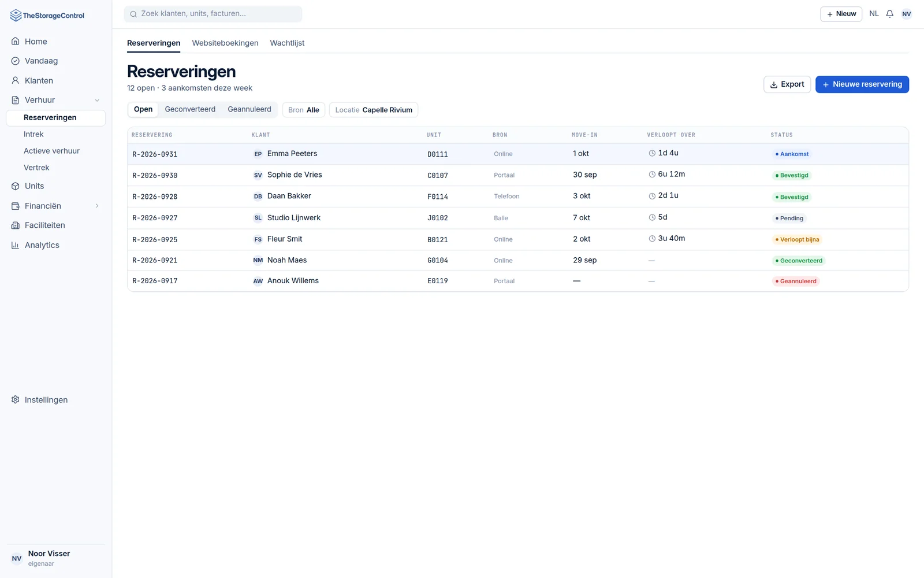Click the SL avatar for Studio Lijnwerk
Image resolution: width=924 pixels, height=578 pixels.
[258, 218]
